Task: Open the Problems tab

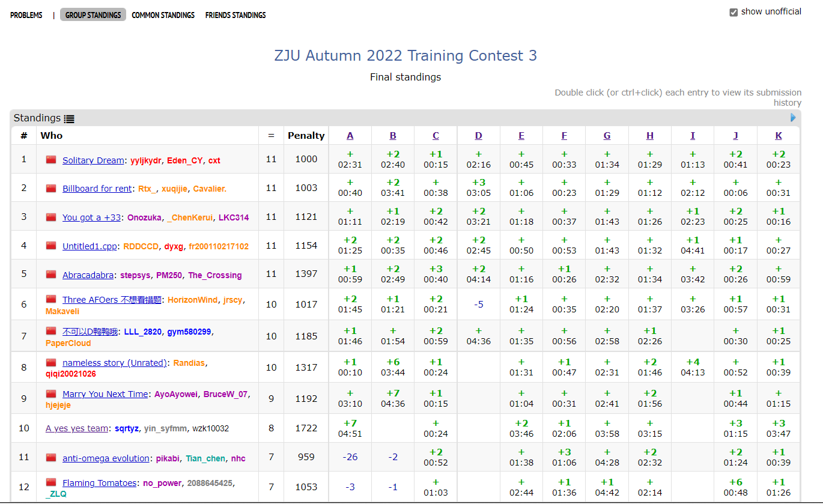Action: [26, 15]
